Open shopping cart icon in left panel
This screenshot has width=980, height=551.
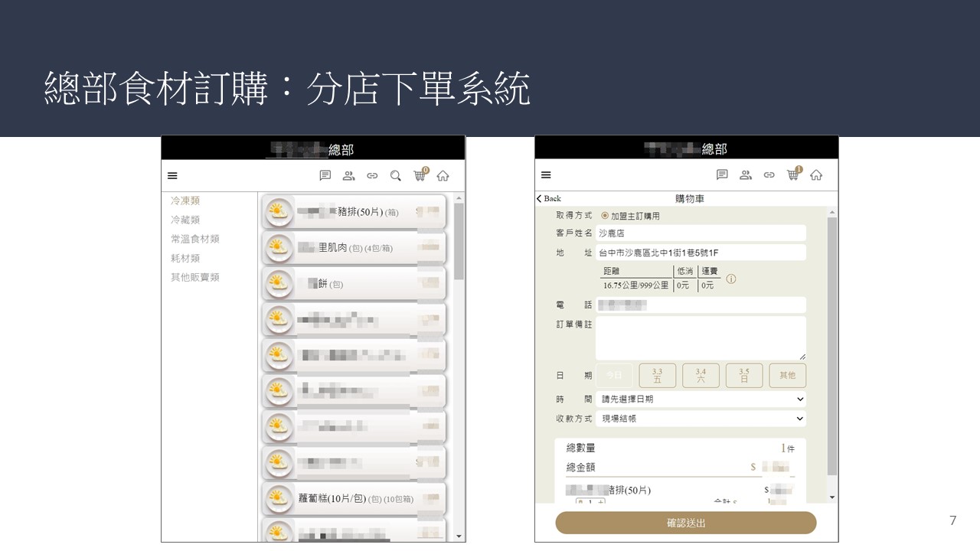click(x=420, y=175)
